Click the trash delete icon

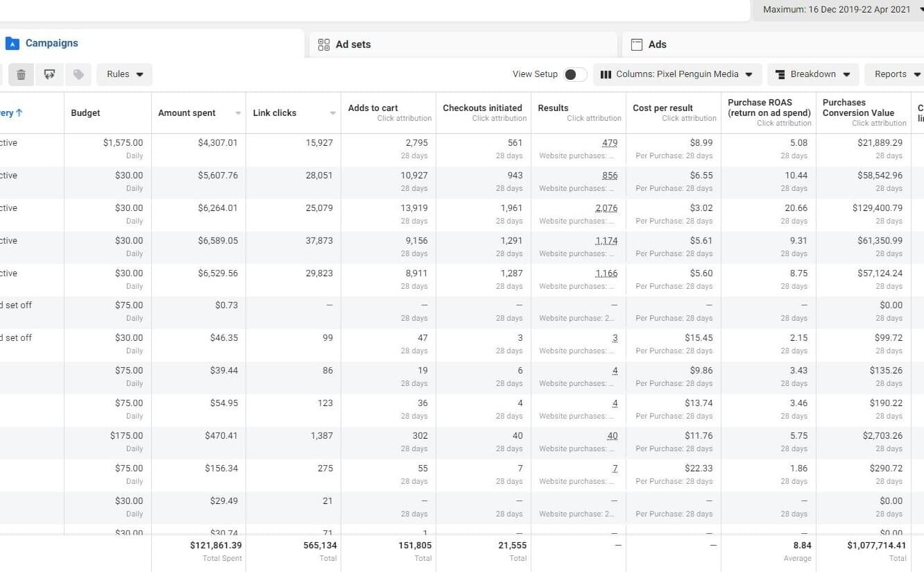(21, 74)
